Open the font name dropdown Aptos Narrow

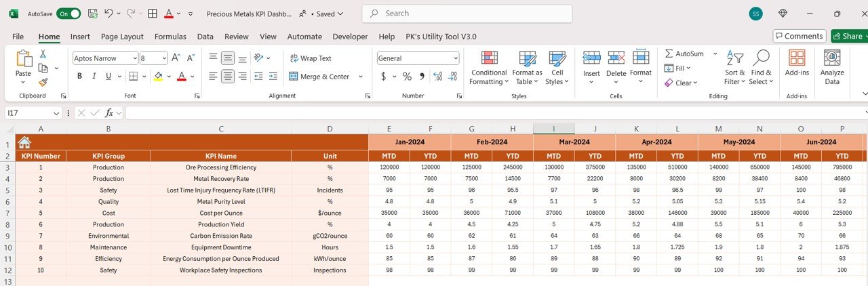click(x=134, y=58)
